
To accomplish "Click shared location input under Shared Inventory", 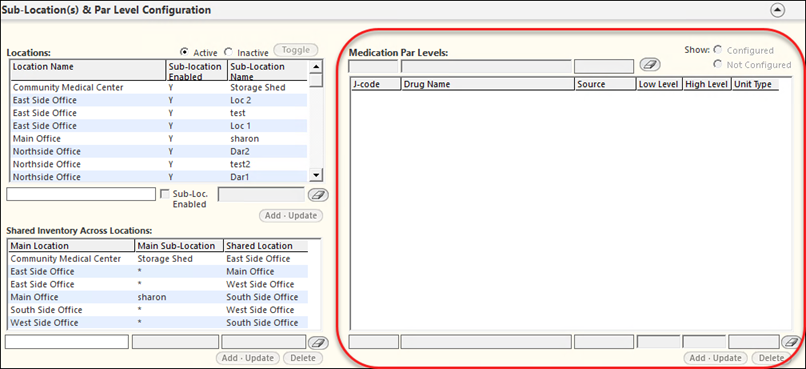I will (x=264, y=342).
